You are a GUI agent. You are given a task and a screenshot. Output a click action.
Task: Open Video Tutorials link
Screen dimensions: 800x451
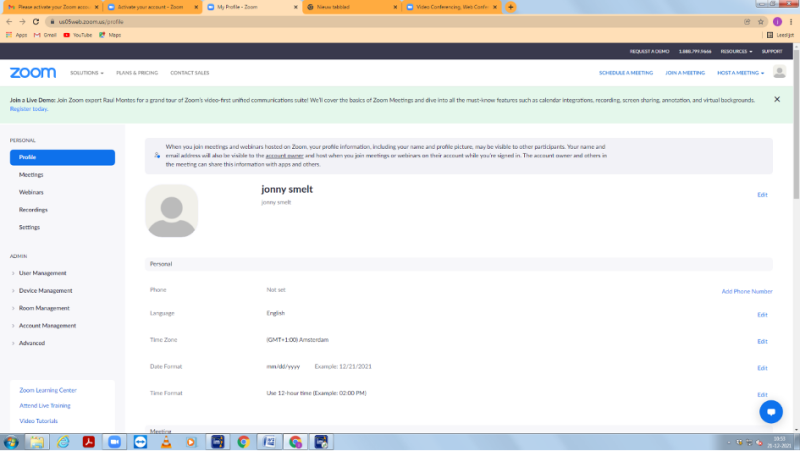pos(38,421)
